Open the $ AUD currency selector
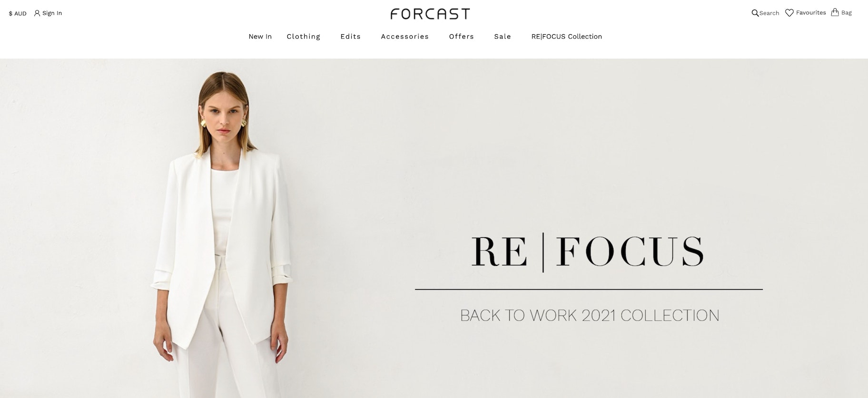This screenshot has height=398, width=868. tap(18, 13)
